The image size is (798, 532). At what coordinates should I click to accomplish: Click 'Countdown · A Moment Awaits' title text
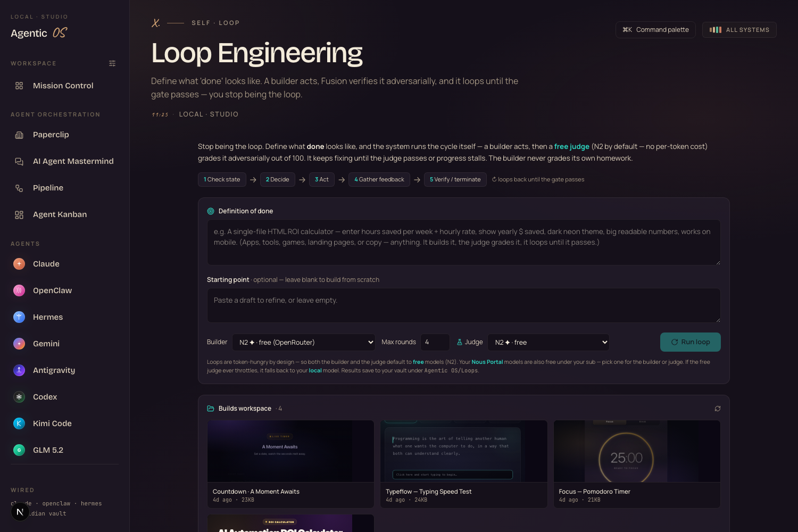click(256, 492)
